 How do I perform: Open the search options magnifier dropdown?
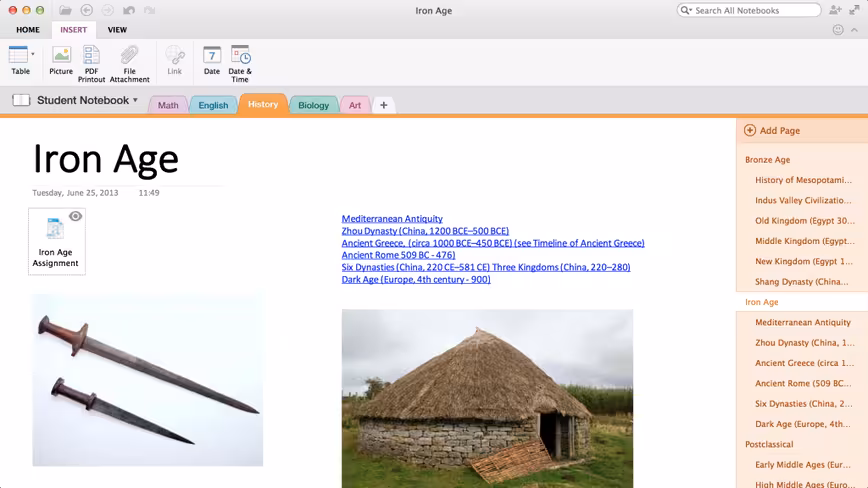coord(686,10)
